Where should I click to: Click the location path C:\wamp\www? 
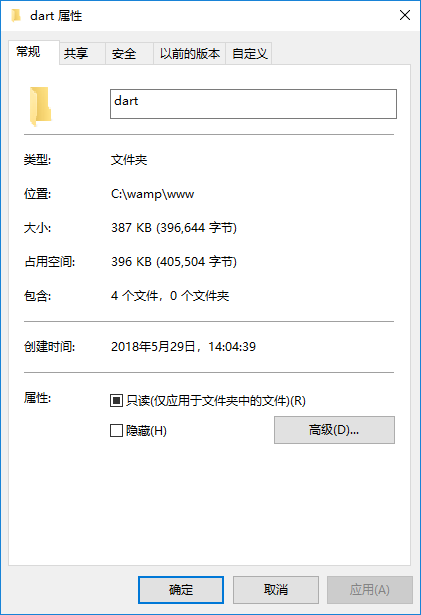pos(153,194)
